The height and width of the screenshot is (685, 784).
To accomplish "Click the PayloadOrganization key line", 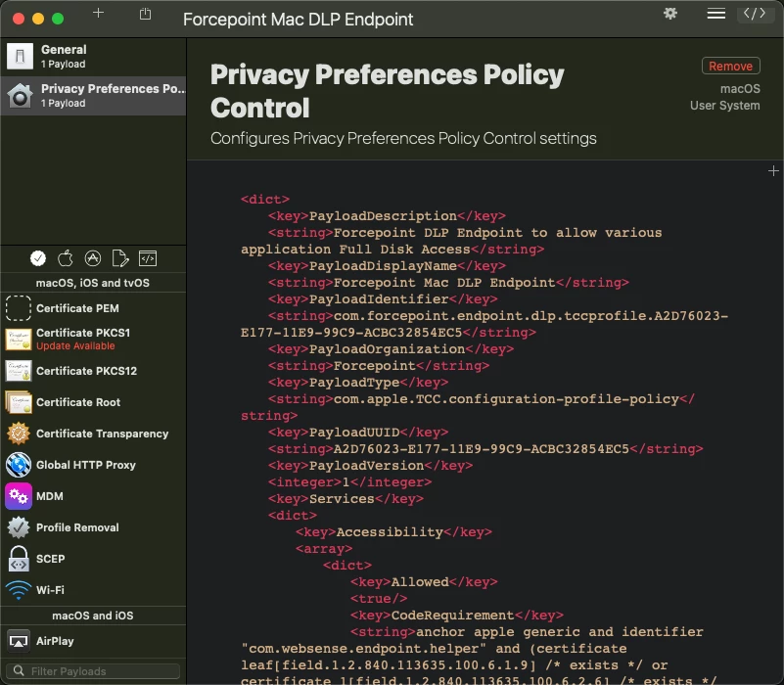I will (391, 349).
